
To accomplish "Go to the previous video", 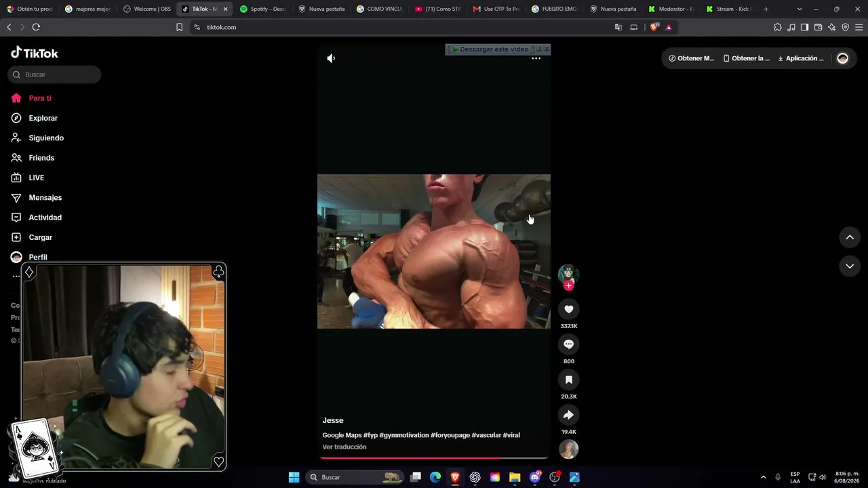I will pyautogui.click(x=850, y=237).
